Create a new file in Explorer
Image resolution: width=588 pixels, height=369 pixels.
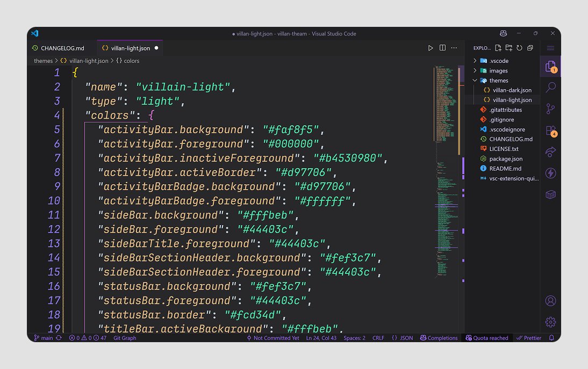tap(498, 48)
